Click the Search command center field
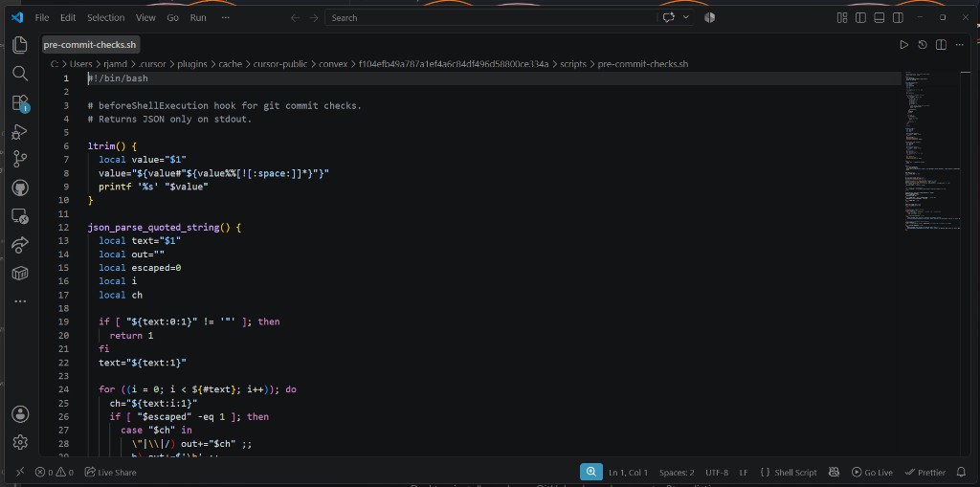The width and height of the screenshot is (980, 487). 491,17
